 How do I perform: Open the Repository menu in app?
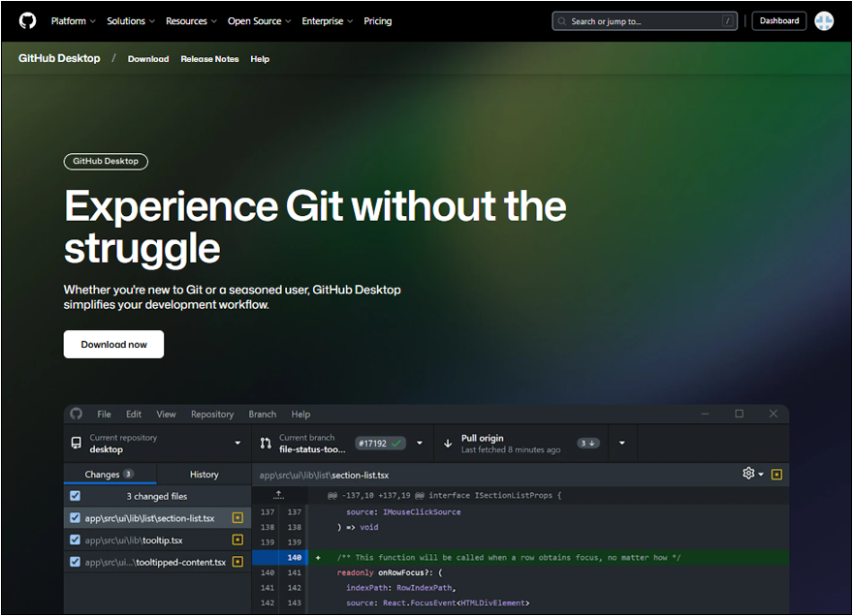click(211, 414)
